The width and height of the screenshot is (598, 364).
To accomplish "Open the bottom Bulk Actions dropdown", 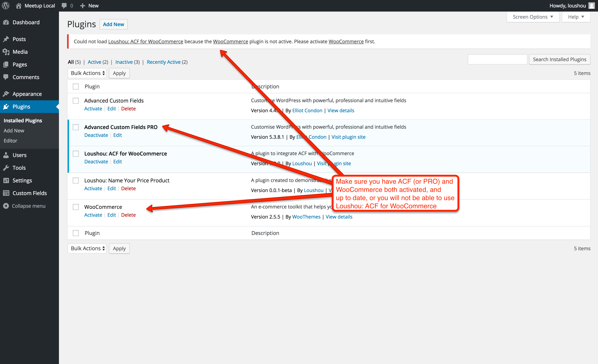I will [87, 248].
